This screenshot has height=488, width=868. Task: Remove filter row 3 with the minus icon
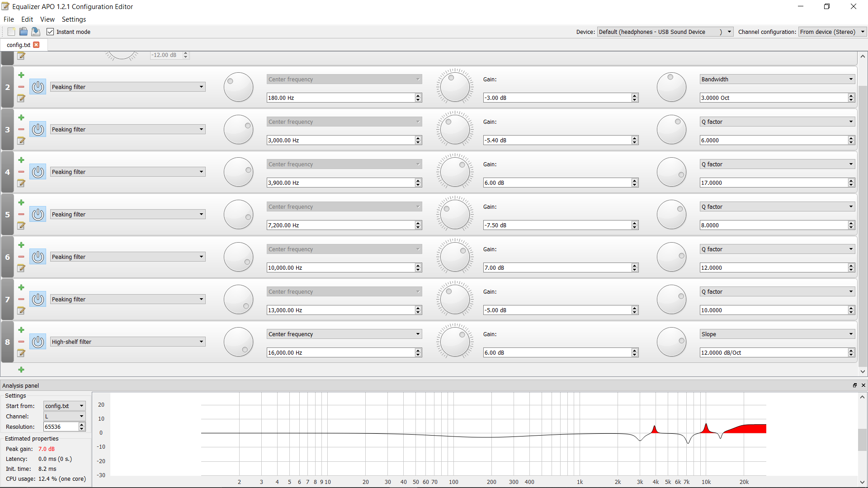pos(21,129)
